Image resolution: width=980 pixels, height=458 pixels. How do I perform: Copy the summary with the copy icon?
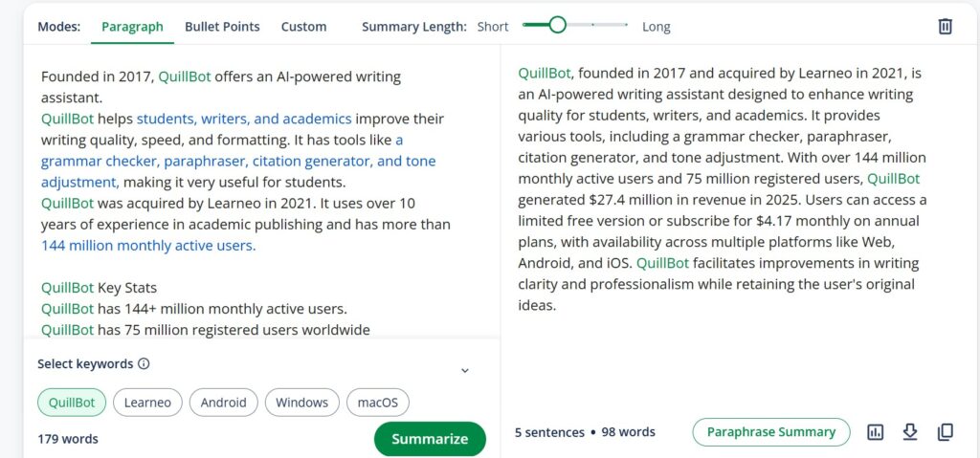coord(945,432)
